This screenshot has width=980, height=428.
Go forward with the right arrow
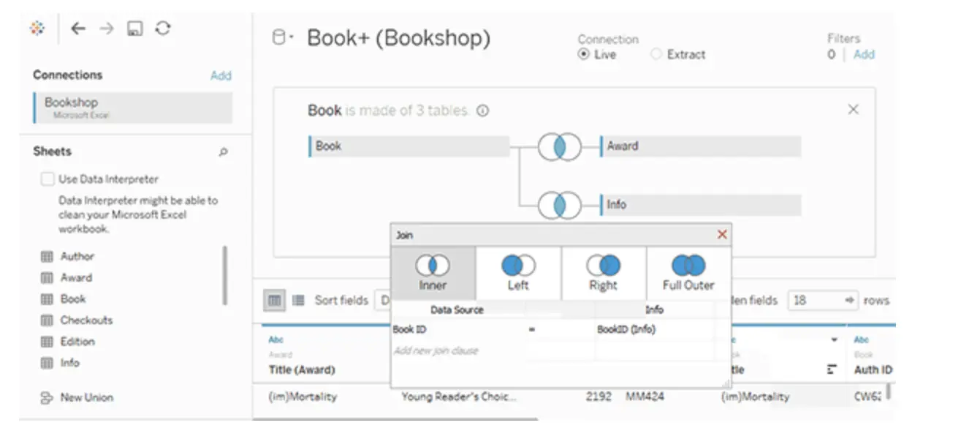click(107, 29)
